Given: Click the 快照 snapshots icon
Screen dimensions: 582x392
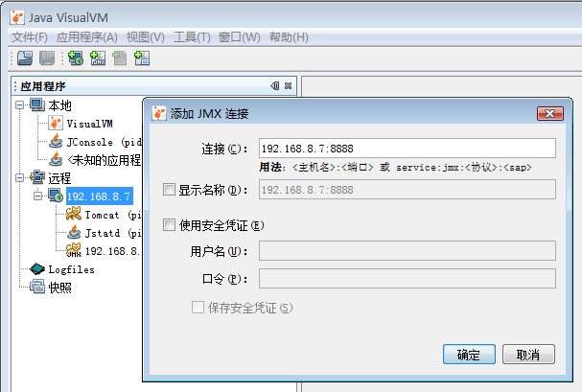Looking at the screenshot, I should 37,287.
